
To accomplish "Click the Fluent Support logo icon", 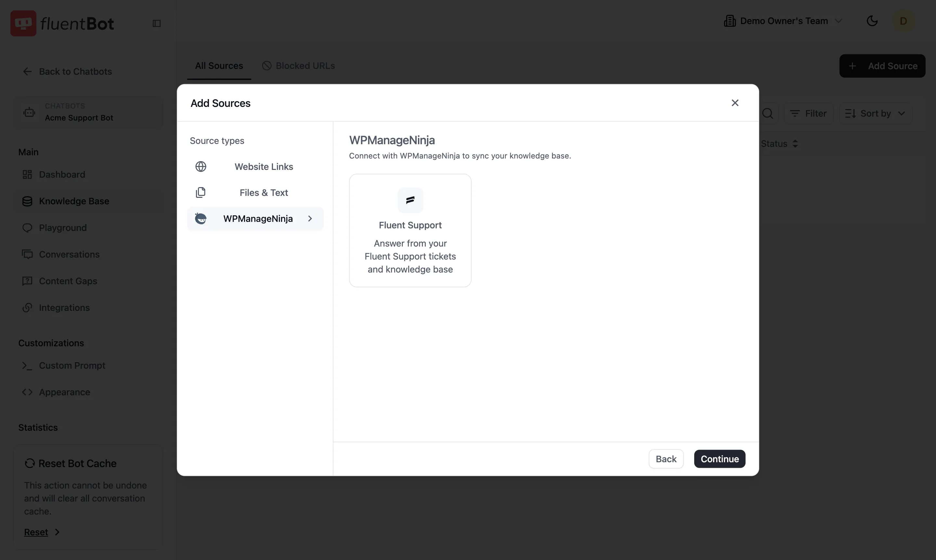I will point(410,200).
